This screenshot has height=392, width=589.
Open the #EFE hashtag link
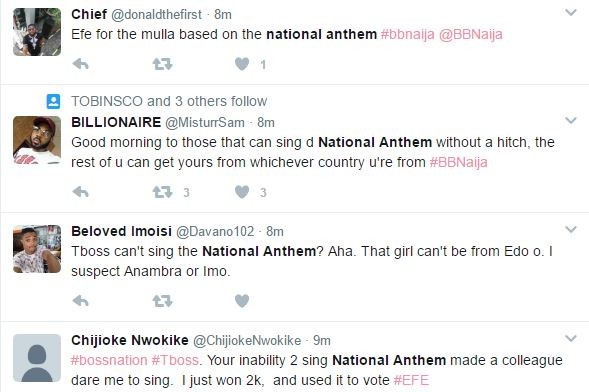click(411, 380)
